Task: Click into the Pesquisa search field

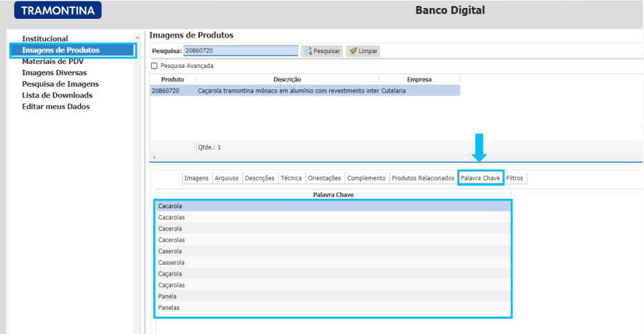Action: point(240,50)
